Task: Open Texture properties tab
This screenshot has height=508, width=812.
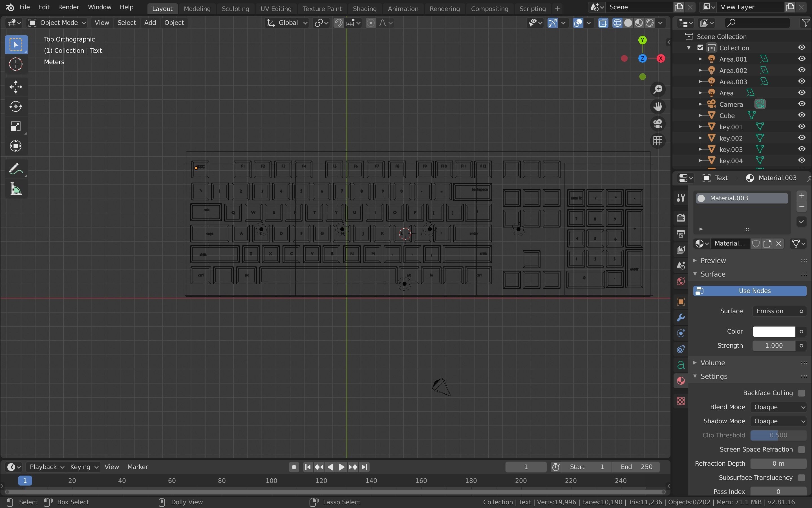Action: click(680, 401)
